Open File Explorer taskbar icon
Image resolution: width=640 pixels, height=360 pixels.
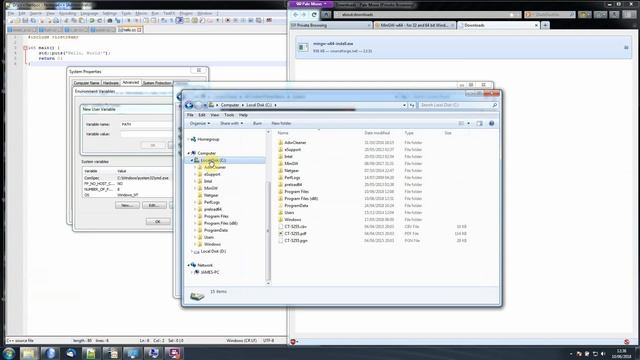click(x=29, y=353)
